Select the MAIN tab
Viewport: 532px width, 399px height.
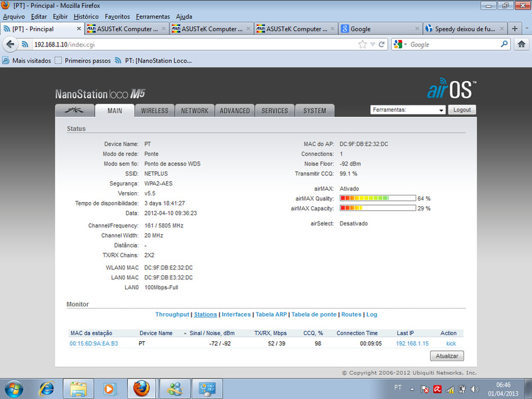click(114, 110)
